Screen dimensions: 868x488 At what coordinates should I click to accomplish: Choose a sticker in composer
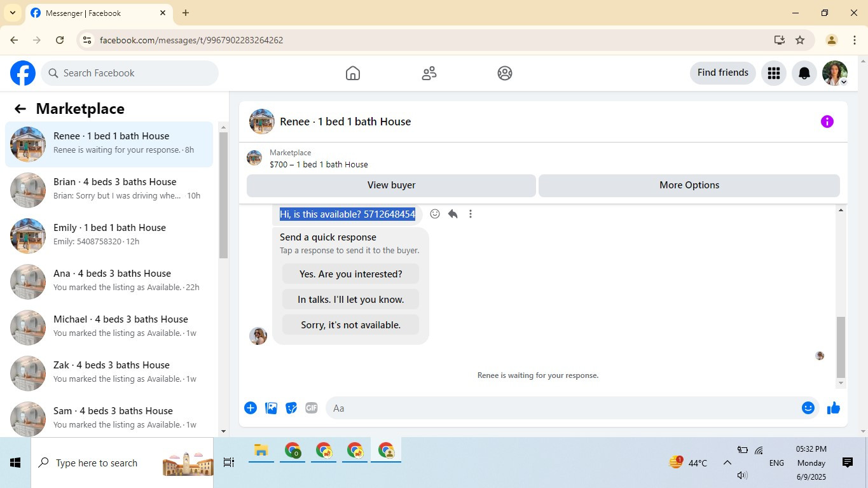point(291,408)
